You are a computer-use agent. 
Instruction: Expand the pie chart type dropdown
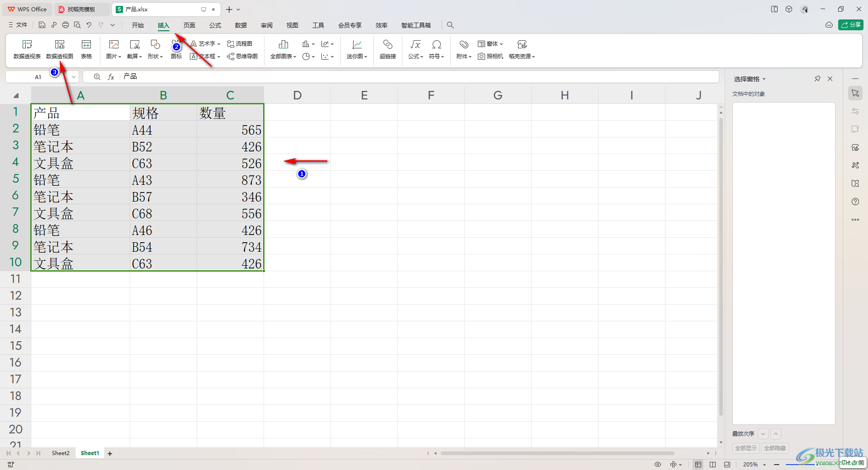click(313, 57)
